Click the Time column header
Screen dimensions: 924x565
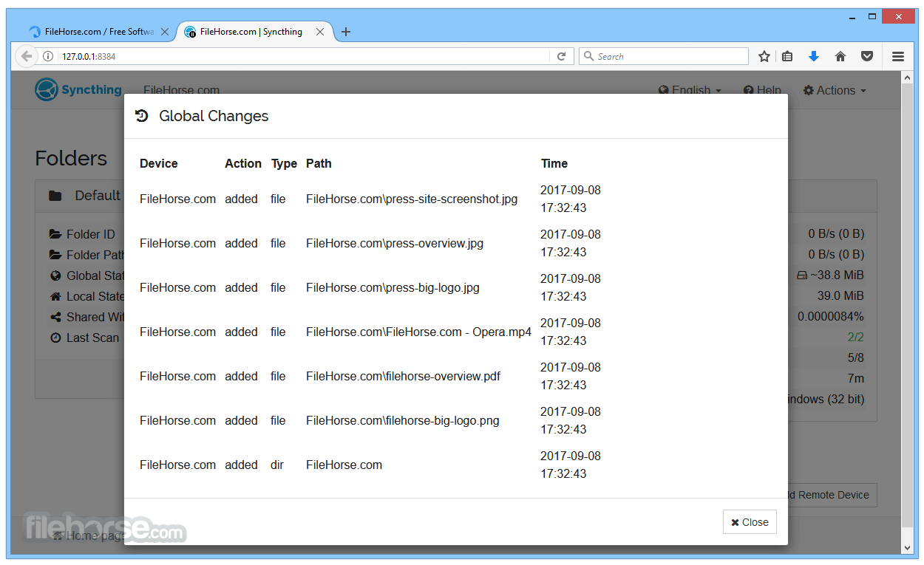(554, 163)
